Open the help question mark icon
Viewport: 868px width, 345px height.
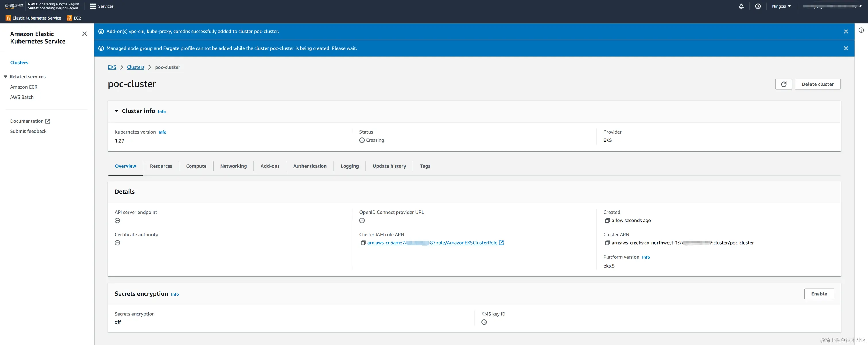click(x=758, y=6)
